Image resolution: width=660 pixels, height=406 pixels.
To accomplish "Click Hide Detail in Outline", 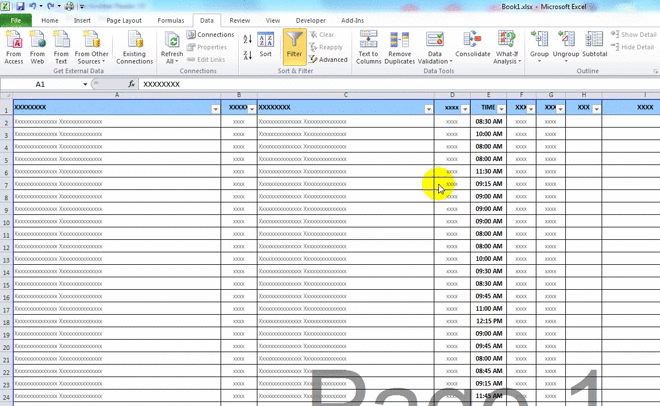I will pos(633,47).
